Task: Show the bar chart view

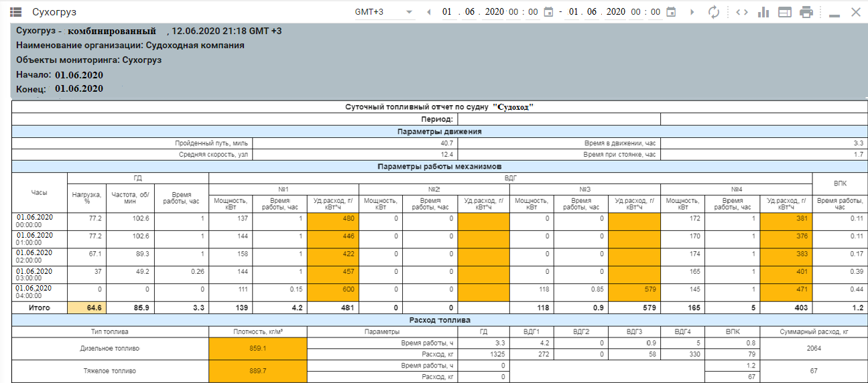Action: (763, 12)
